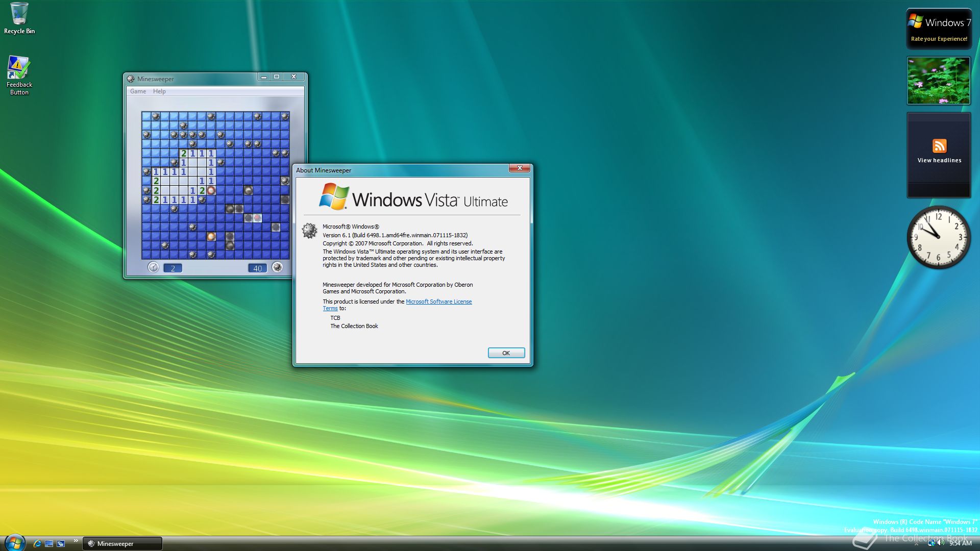Viewport: 980px width, 551px height.
Task: Click the analog clock gadget
Action: (x=938, y=237)
